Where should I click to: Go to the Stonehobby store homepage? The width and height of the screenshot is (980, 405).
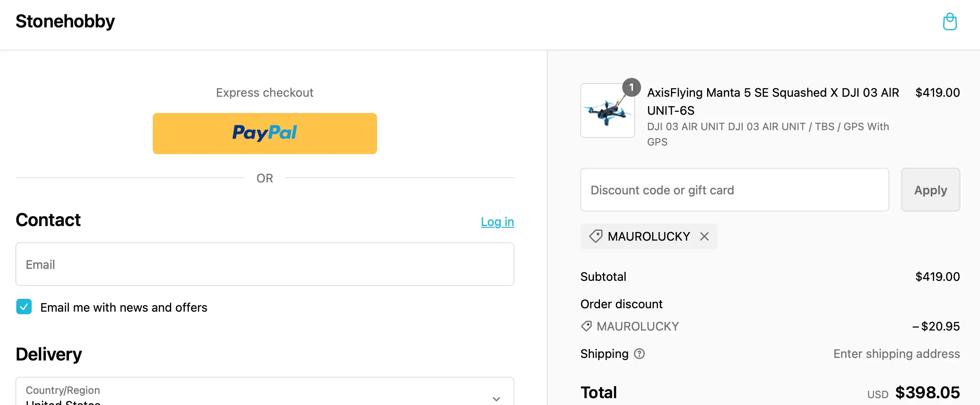tap(65, 21)
